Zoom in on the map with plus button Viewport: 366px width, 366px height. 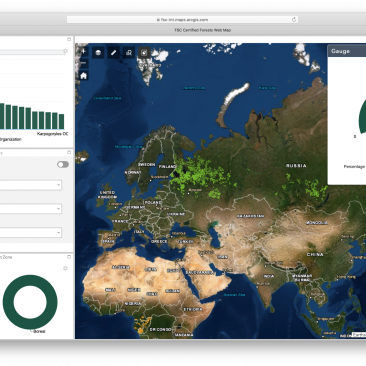[83, 51]
